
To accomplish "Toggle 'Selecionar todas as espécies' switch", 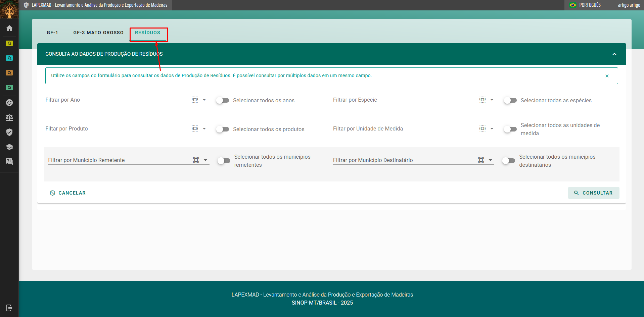I will click(x=510, y=100).
